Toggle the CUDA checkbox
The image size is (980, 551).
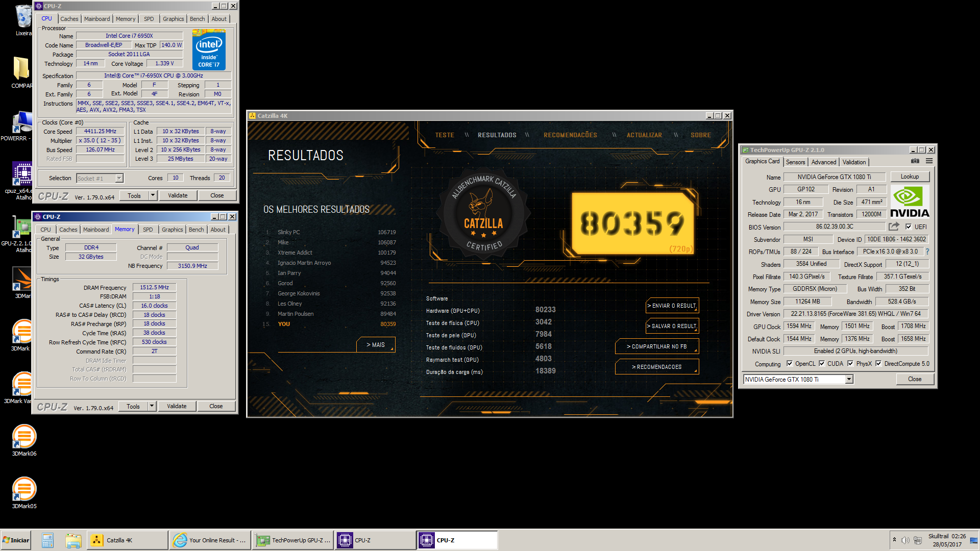(x=822, y=364)
